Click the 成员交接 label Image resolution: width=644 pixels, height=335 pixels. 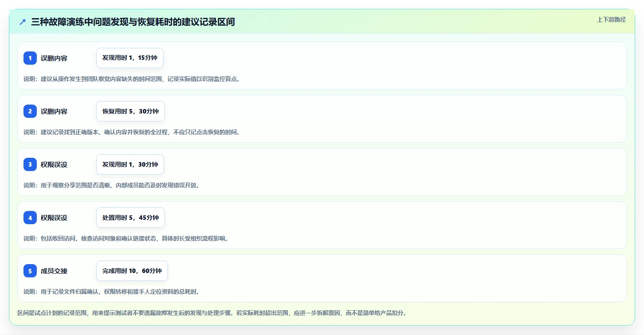point(54,271)
